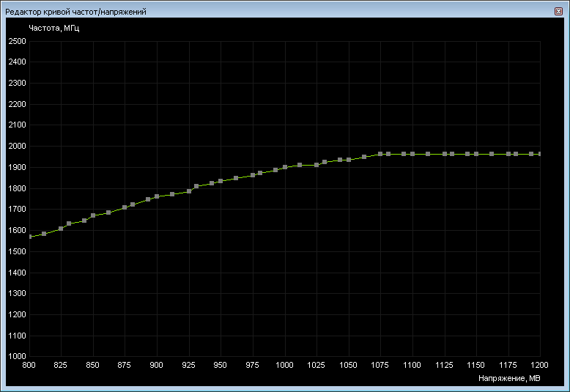
Task: Select the curve point on the 825 mV gridline
Action: 61,229
